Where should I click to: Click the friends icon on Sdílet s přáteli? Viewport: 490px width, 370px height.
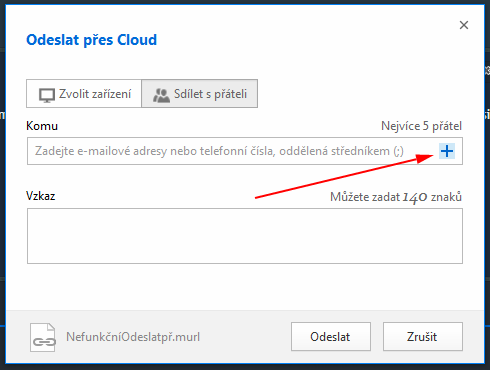(161, 95)
